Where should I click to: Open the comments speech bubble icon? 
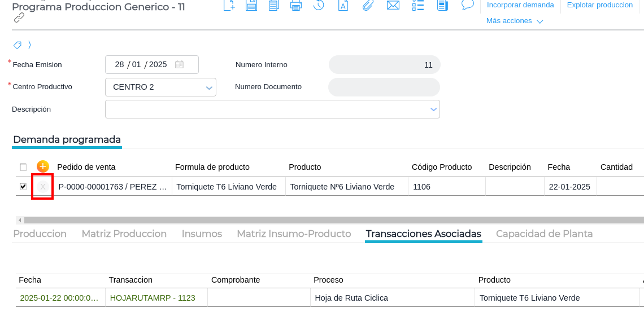click(x=467, y=5)
